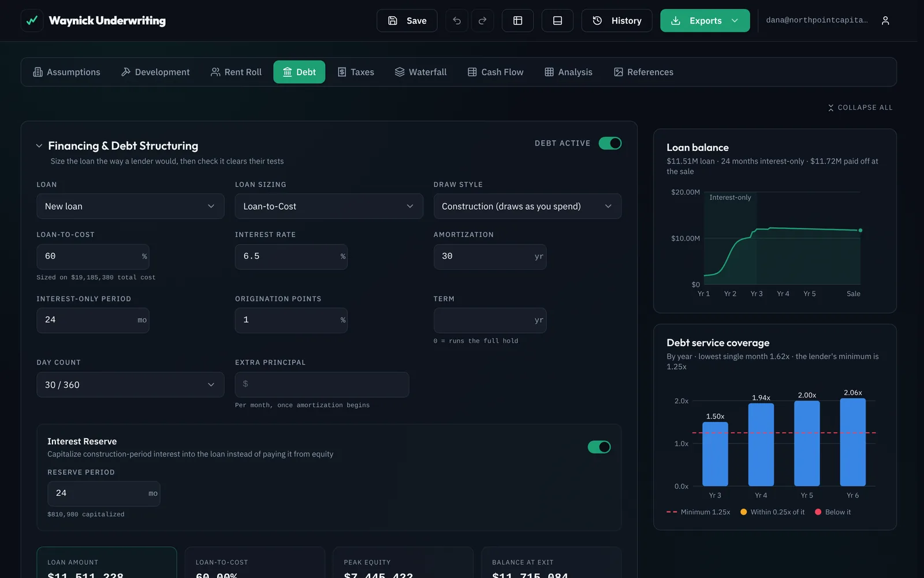Open the Loan type dropdown
This screenshot has width=924, height=578.
click(x=131, y=206)
